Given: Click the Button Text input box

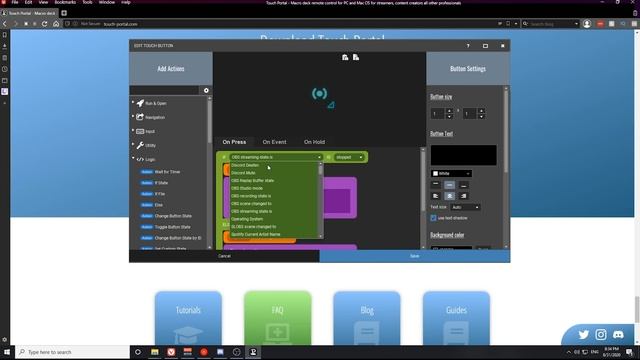Looking at the screenshot, I should [464, 155].
